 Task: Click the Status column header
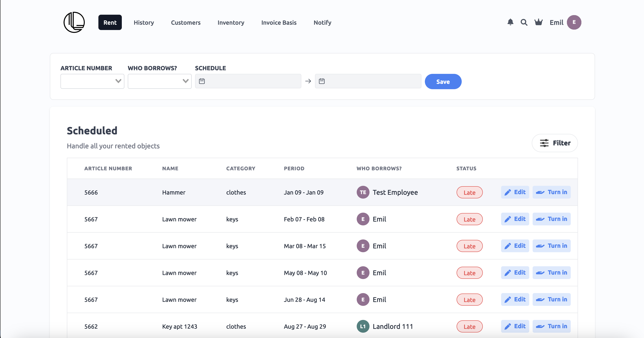coord(466,168)
